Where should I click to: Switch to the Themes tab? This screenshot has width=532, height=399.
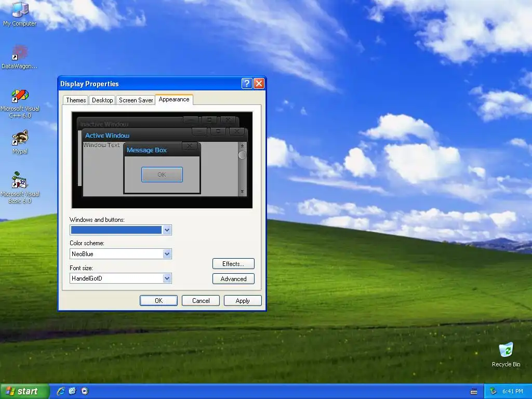(x=76, y=100)
